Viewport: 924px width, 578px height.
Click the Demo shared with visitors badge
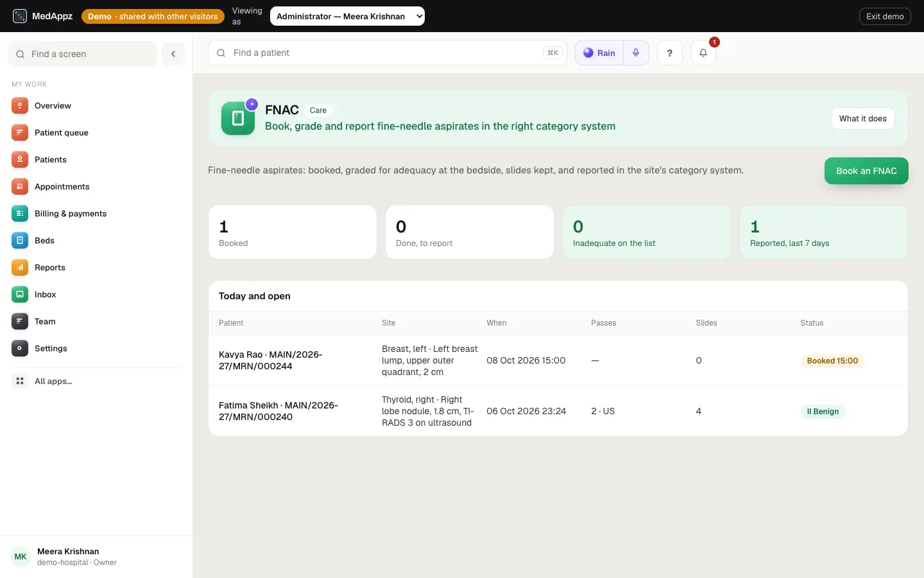tap(153, 16)
